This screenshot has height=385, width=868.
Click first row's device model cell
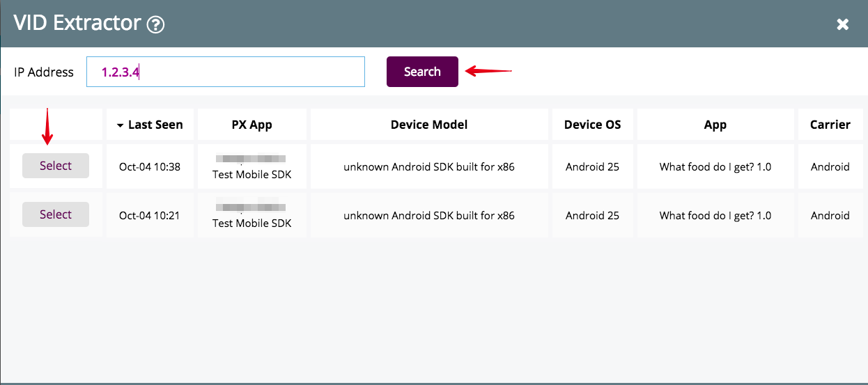click(428, 167)
